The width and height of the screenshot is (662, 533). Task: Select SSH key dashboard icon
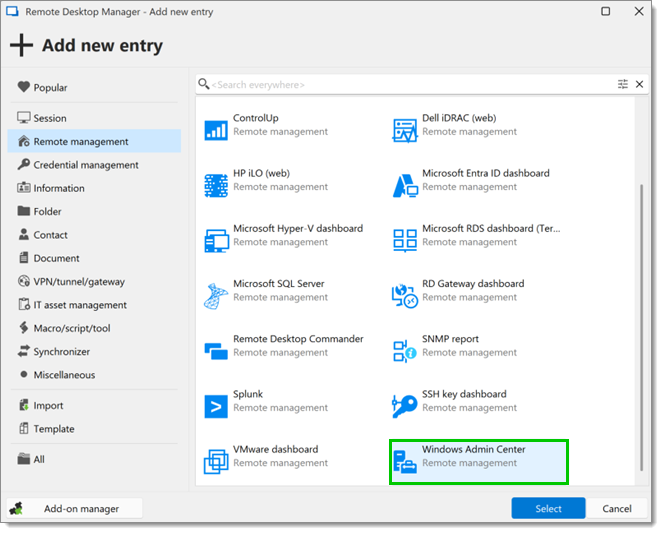pyautogui.click(x=405, y=406)
